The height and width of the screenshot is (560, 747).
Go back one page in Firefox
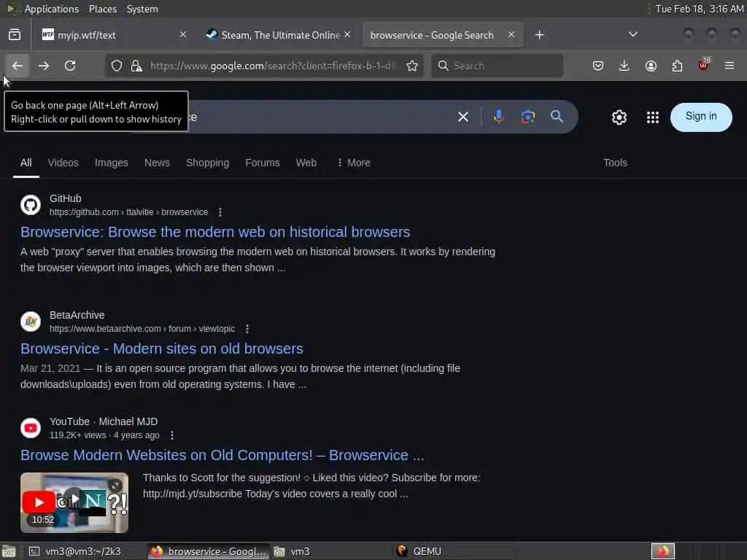[x=18, y=66]
